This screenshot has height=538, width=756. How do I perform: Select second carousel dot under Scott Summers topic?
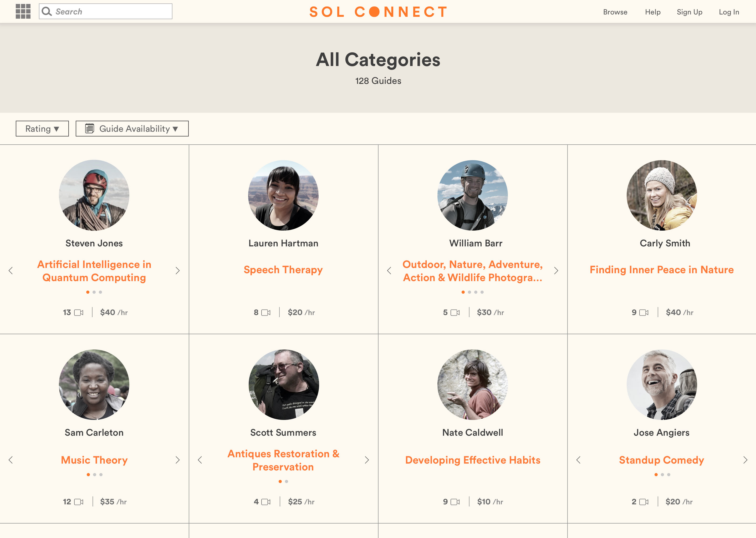(287, 481)
